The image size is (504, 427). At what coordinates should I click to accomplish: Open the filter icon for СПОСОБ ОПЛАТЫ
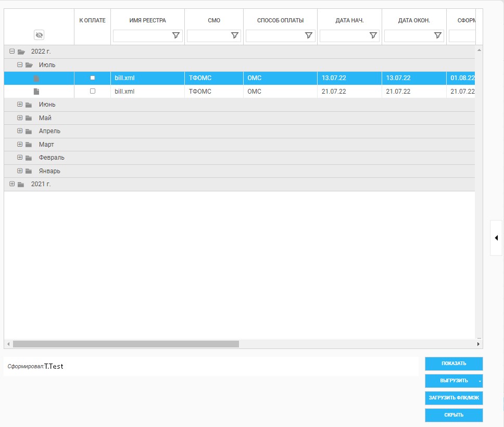(309, 35)
